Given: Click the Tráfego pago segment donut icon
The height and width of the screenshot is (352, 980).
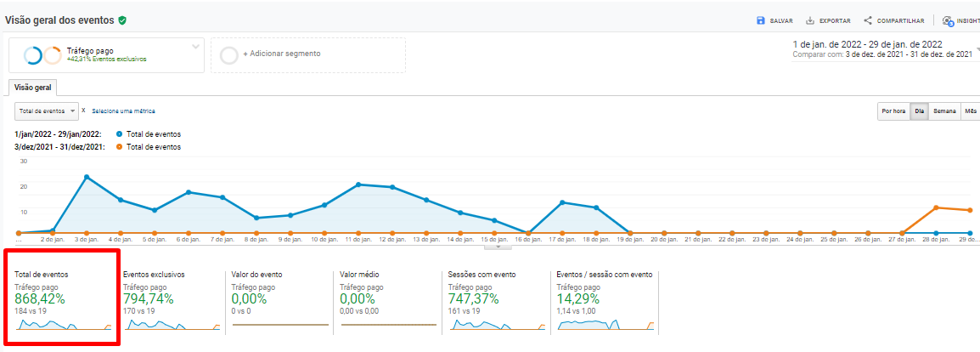Looking at the screenshot, I should [x=42, y=55].
